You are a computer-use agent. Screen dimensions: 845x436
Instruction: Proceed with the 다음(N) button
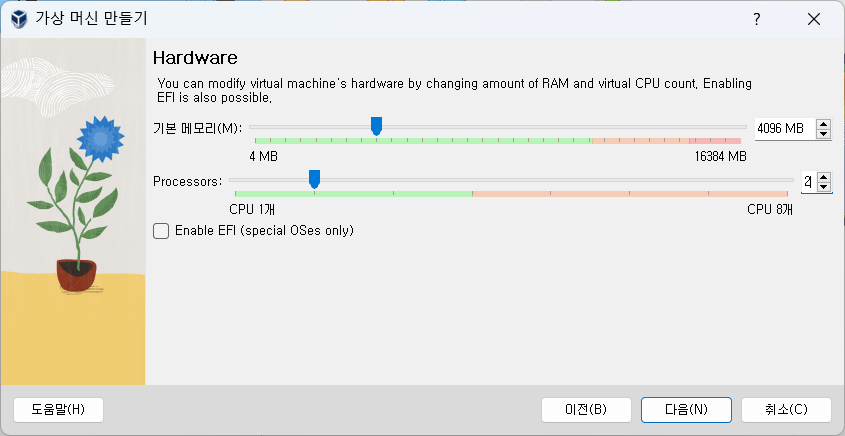686,410
